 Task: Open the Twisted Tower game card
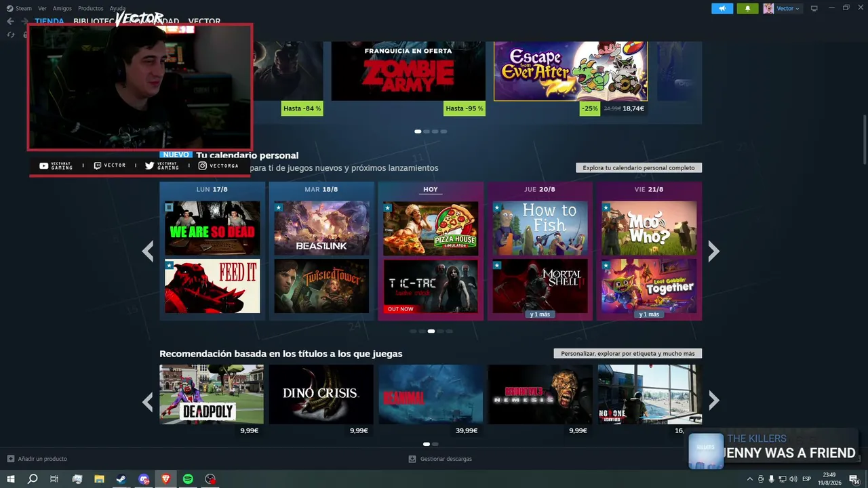coord(321,286)
